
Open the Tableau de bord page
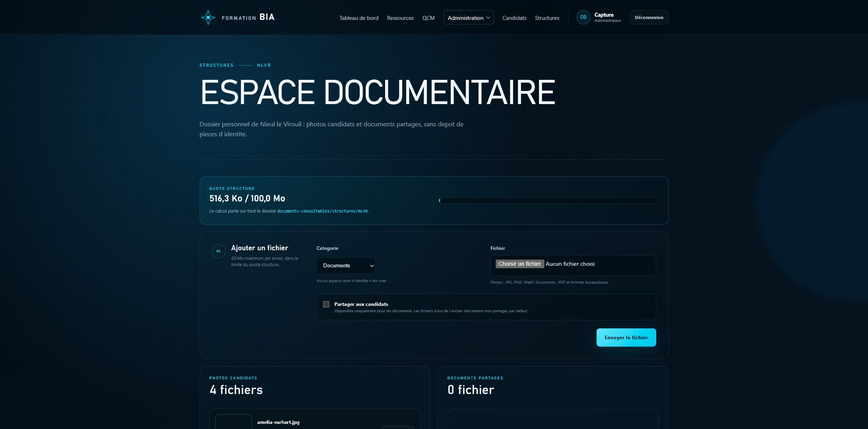click(x=358, y=18)
